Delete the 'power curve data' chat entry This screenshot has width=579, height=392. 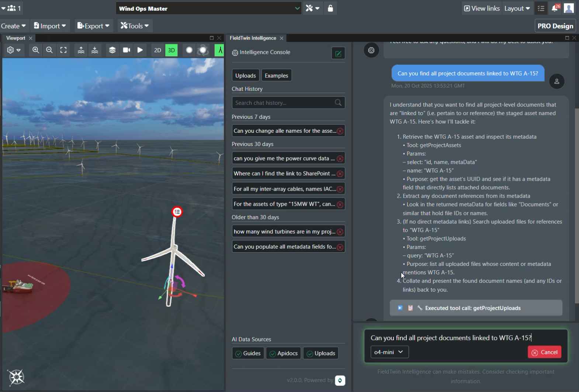tap(340, 159)
